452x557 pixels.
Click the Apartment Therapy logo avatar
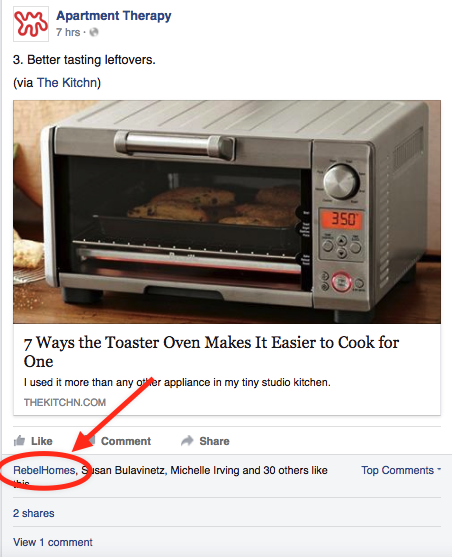pyautogui.click(x=31, y=24)
